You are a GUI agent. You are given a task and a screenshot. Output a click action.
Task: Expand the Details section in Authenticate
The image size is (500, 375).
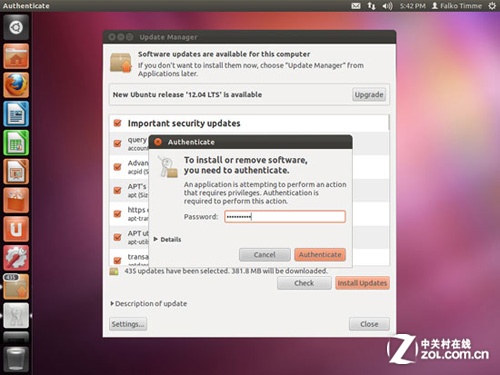[167, 239]
